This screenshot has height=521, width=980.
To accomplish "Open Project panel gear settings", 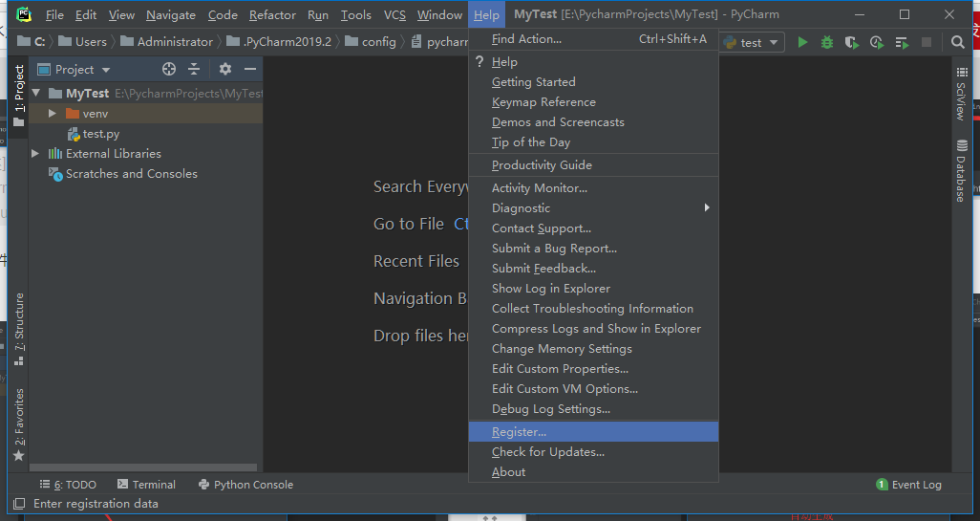I will tap(225, 69).
